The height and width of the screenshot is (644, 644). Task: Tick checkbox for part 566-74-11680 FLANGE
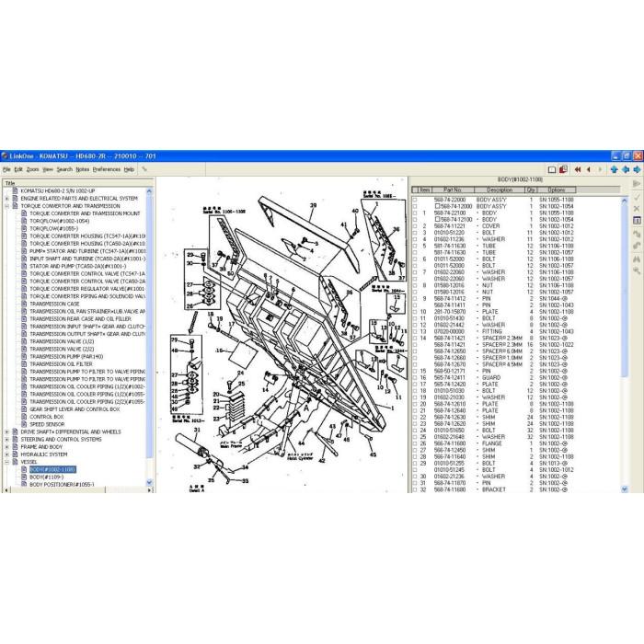[x=414, y=443]
